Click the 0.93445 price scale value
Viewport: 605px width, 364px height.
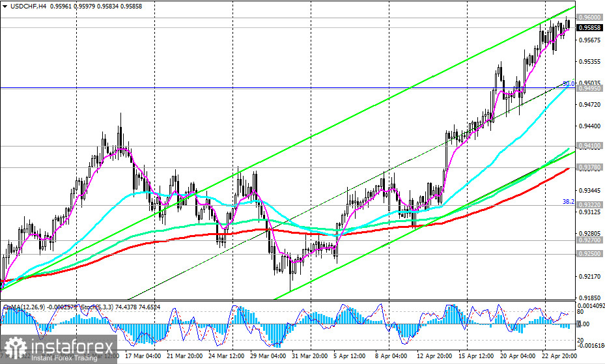click(590, 191)
